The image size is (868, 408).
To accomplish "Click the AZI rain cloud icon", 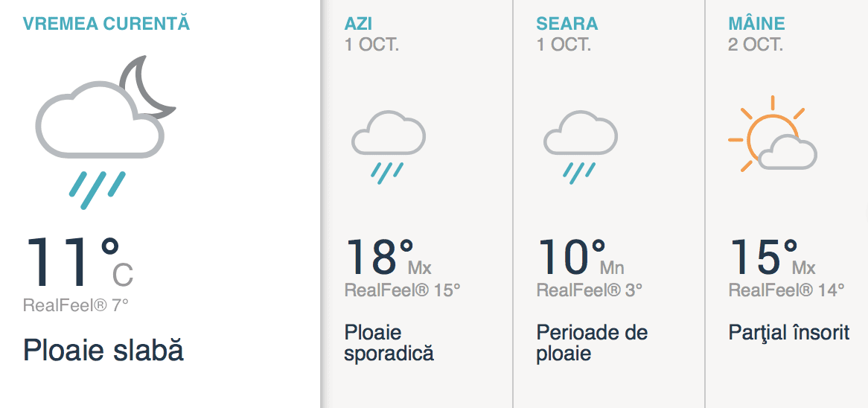I will 389,147.
